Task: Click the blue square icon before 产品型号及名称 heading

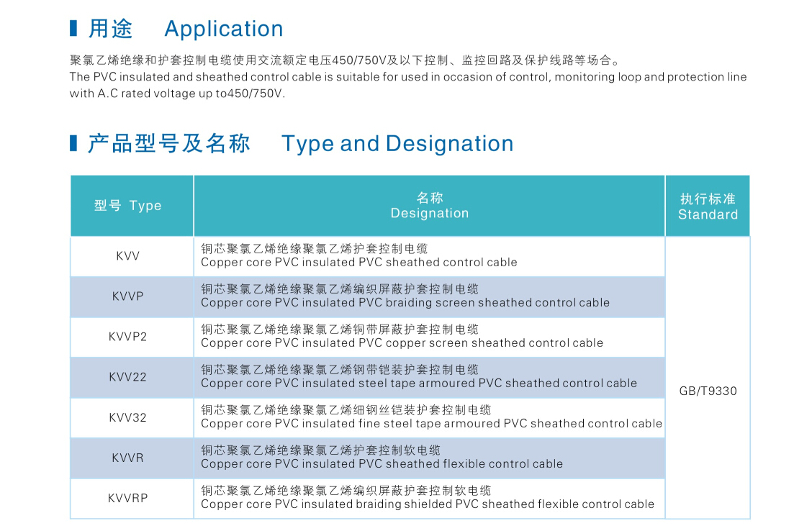Action: tap(73, 143)
